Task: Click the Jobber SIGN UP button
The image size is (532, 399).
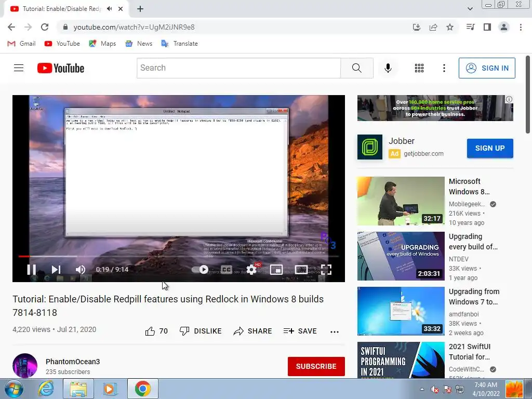Action: point(490,148)
